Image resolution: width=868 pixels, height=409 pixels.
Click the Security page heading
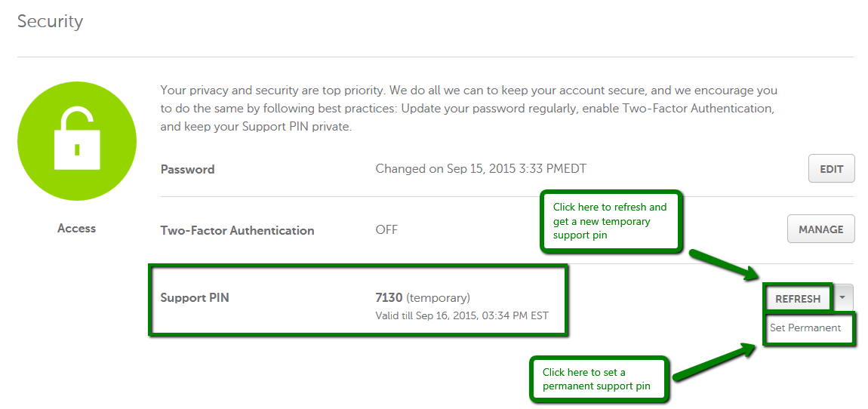coord(50,22)
